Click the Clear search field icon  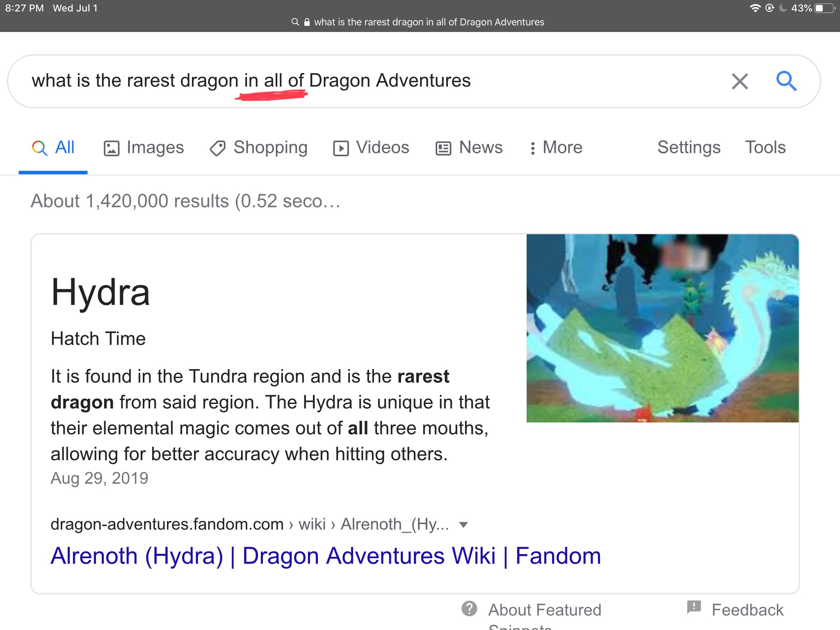739,81
